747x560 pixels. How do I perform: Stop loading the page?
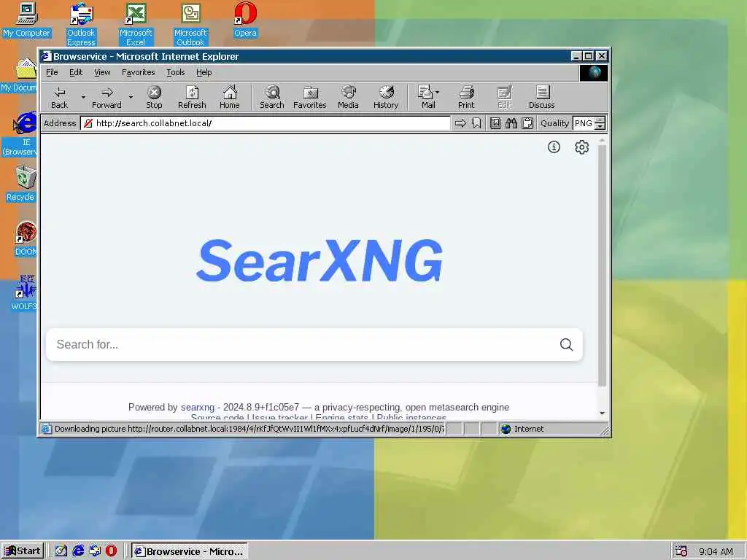[154, 97]
